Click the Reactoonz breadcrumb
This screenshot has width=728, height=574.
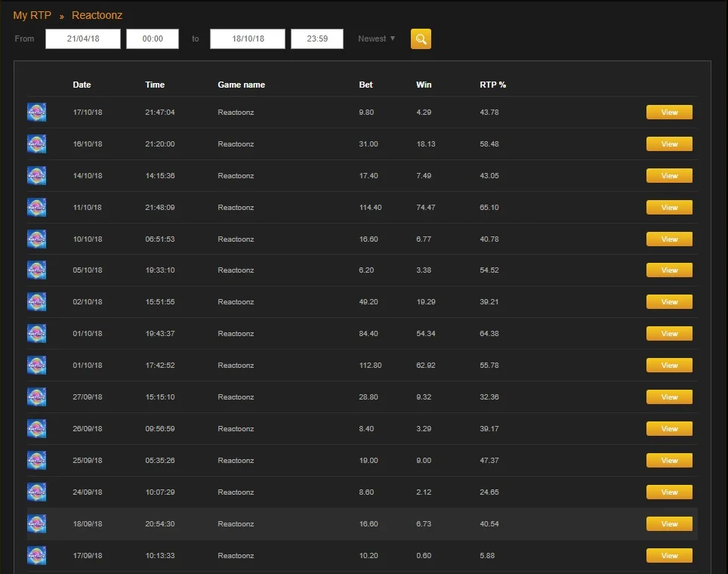[x=97, y=15]
